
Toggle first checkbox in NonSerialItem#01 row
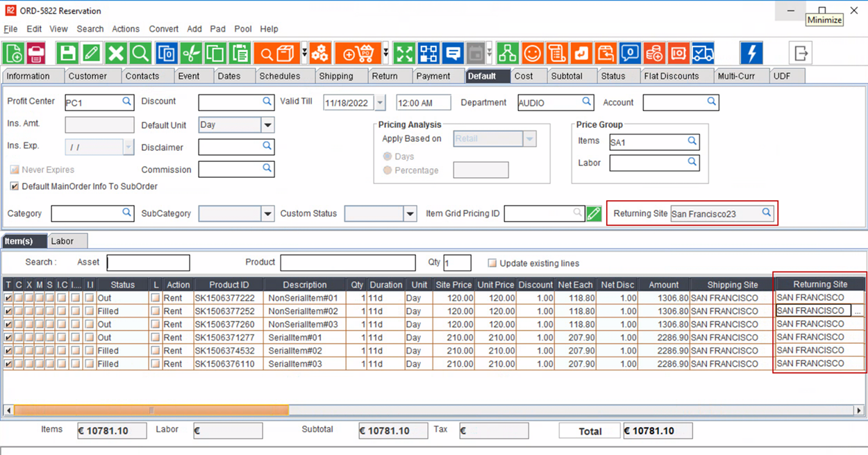[x=8, y=298]
